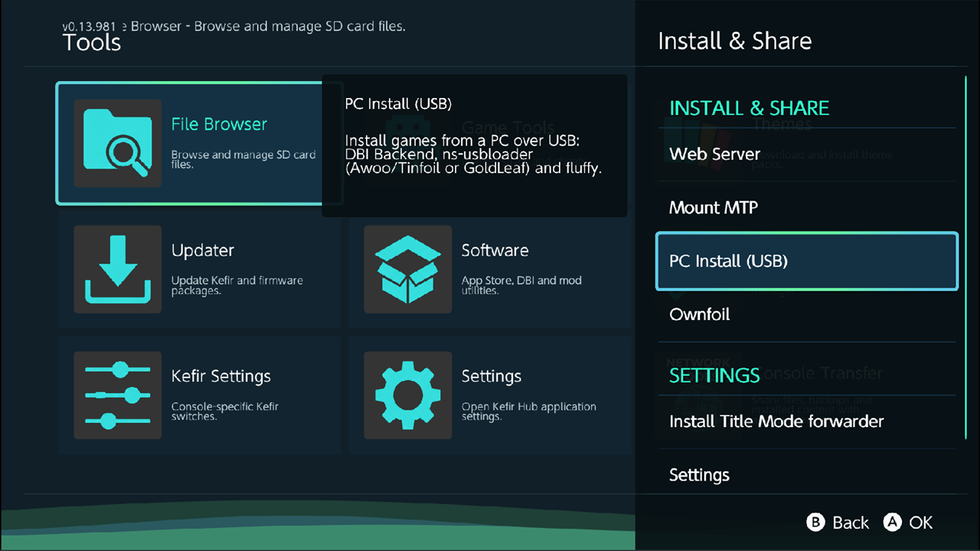Viewport: 980px width, 551px height.
Task: Click the "Tools" page heading
Action: 92,43
